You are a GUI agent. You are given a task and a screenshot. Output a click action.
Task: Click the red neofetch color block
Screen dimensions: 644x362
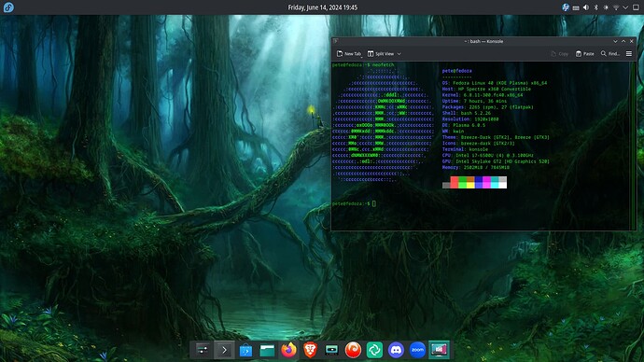tap(455, 182)
